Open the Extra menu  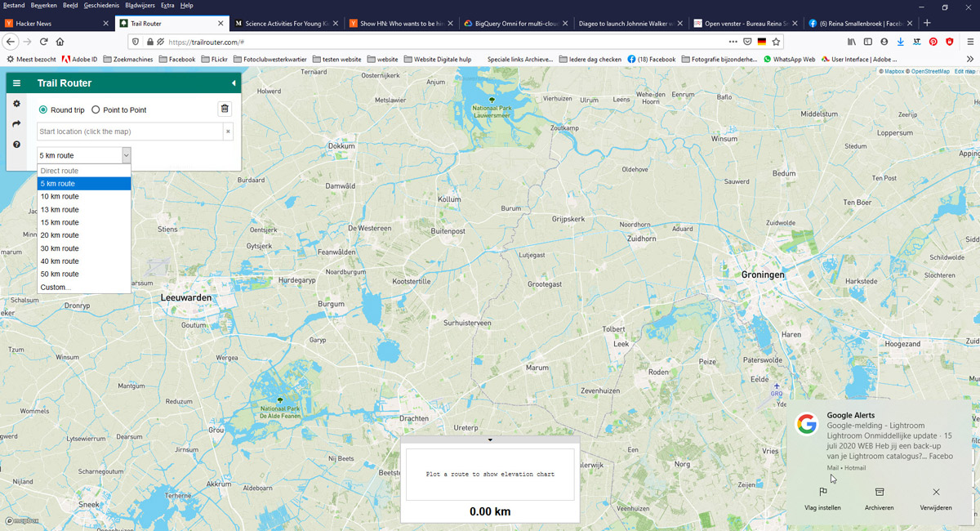click(x=167, y=6)
